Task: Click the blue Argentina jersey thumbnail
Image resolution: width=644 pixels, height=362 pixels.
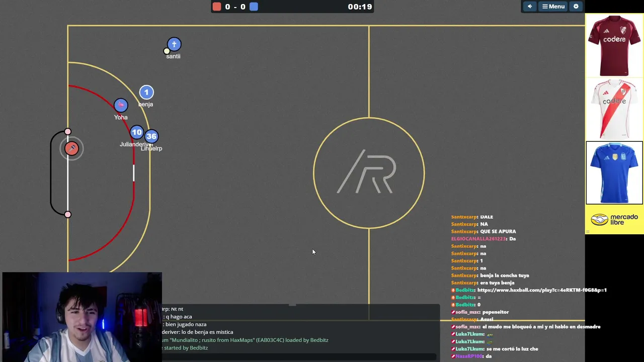Action: [614, 173]
